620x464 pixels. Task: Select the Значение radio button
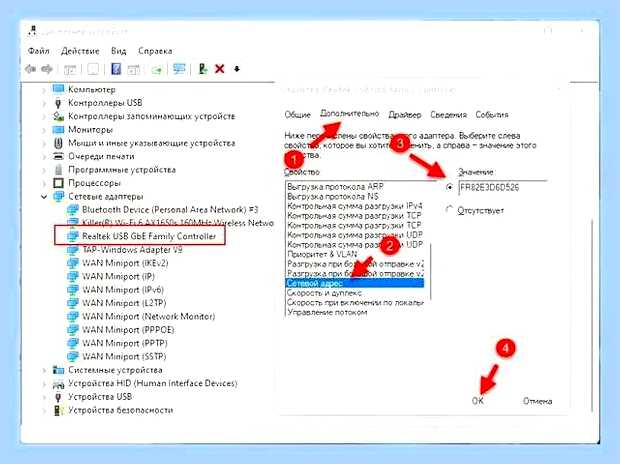449,187
